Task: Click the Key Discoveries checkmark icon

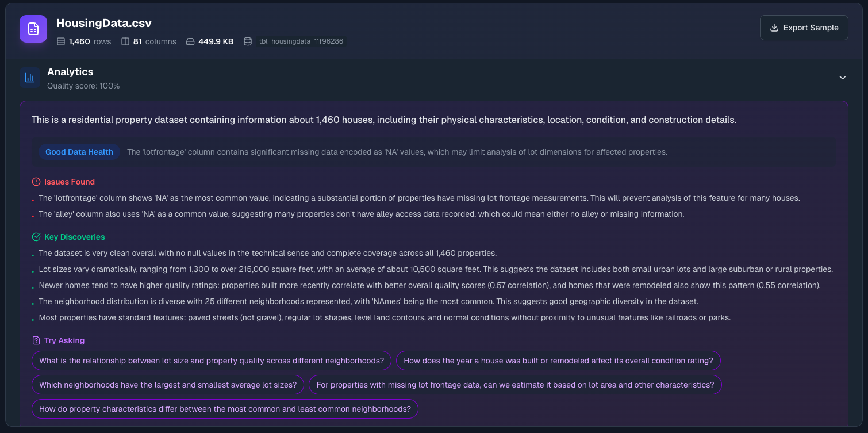Action: (36, 237)
